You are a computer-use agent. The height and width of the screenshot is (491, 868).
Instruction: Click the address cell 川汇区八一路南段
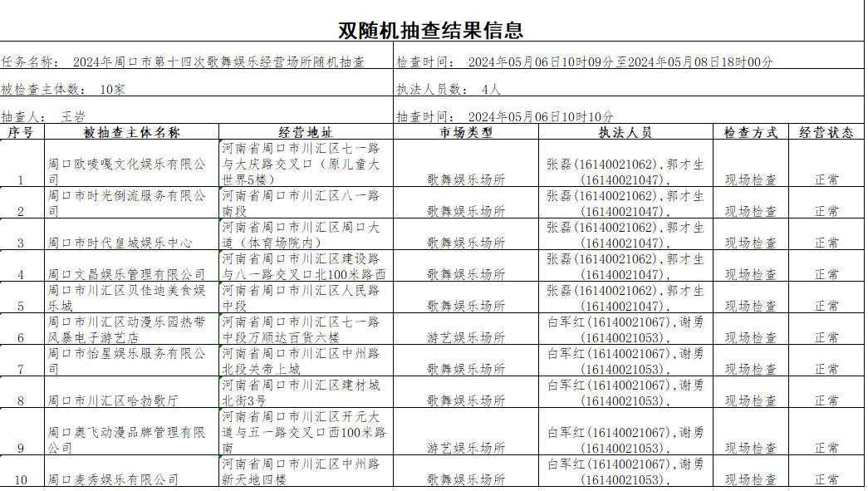[306, 203]
